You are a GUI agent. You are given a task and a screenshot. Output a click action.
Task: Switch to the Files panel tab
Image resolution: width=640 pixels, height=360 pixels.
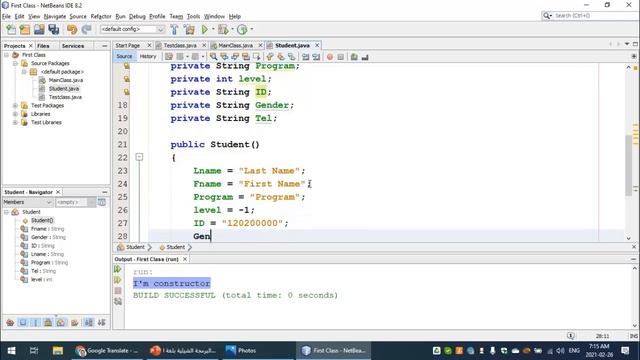[43, 46]
